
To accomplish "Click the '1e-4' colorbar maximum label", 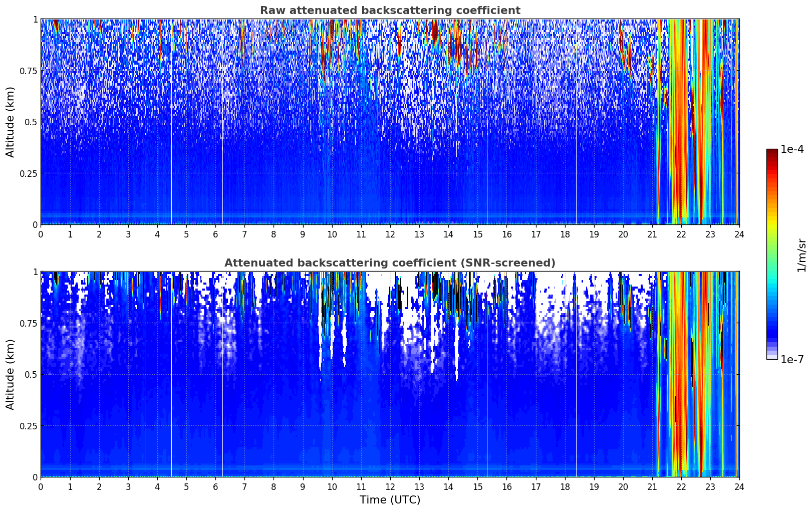I will (x=792, y=149).
